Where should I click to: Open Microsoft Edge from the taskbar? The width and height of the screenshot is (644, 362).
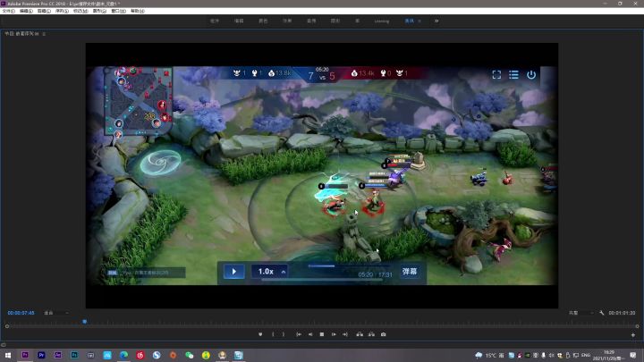[123, 355]
